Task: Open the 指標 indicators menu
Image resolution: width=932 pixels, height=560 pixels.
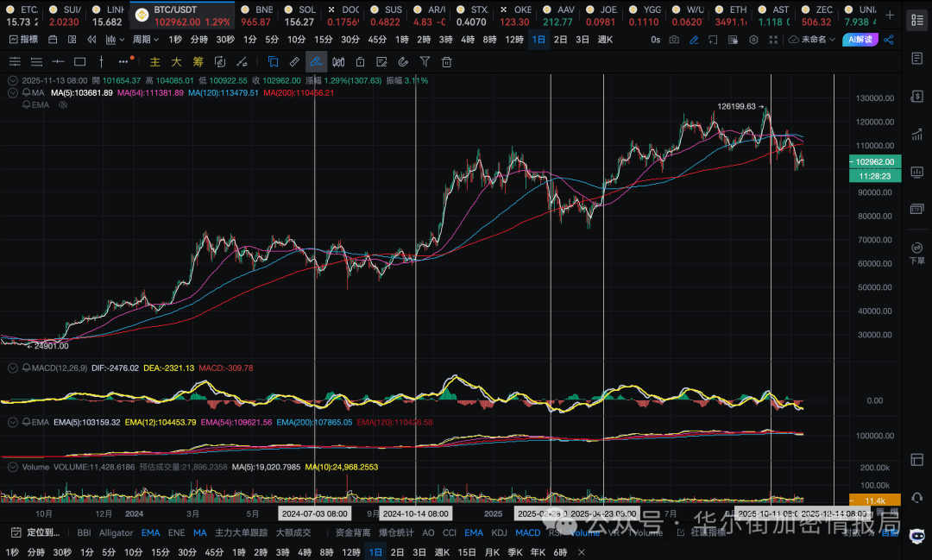Action: pyautogui.click(x=24, y=39)
